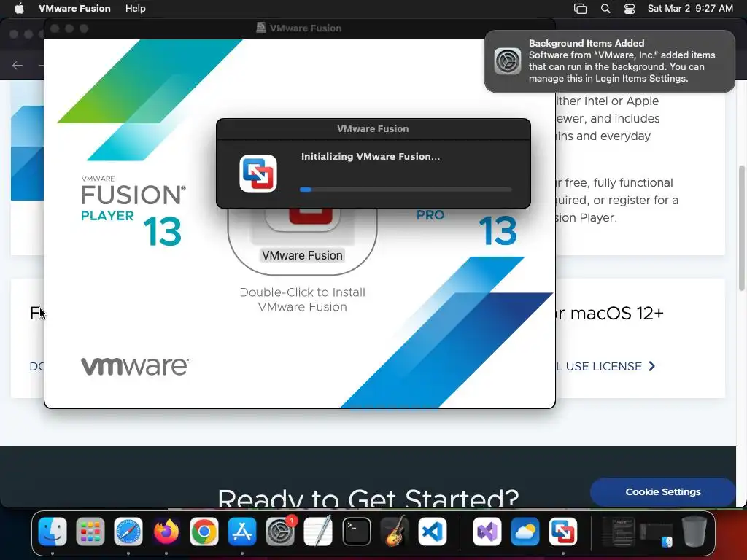The height and width of the screenshot is (560, 747).
Task: Click the date and time in menu bar
Action: tap(690, 8)
